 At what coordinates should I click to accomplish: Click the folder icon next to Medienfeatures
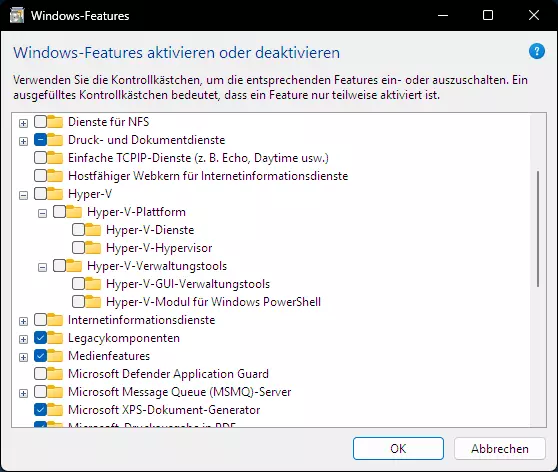click(55, 355)
